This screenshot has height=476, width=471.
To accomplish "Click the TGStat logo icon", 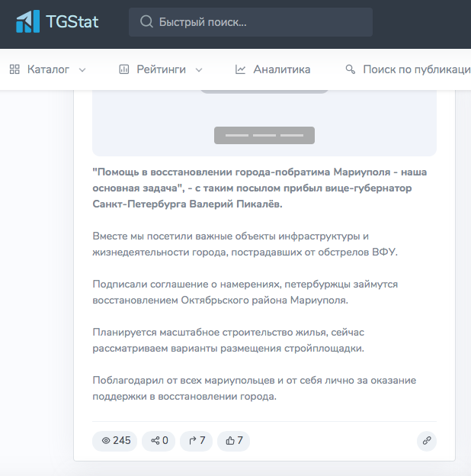I will click(28, 21).
